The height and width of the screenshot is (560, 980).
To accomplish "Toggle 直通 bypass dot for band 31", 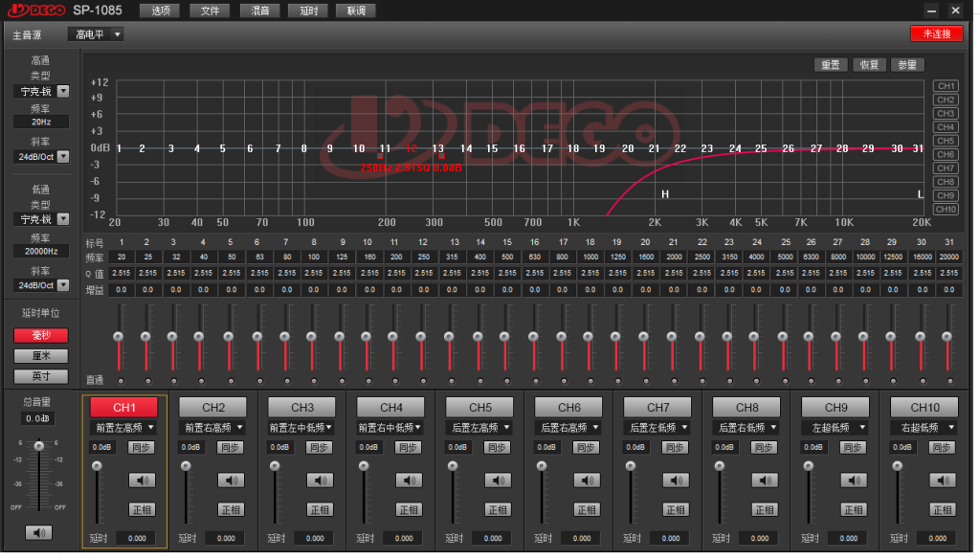I will pyautogui.click(x=950, y=381).
